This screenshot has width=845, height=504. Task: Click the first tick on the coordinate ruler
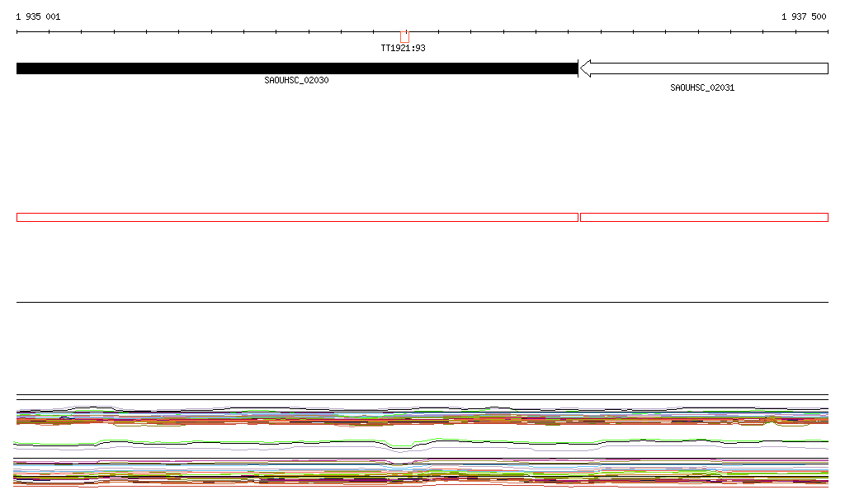coord(17,32)
